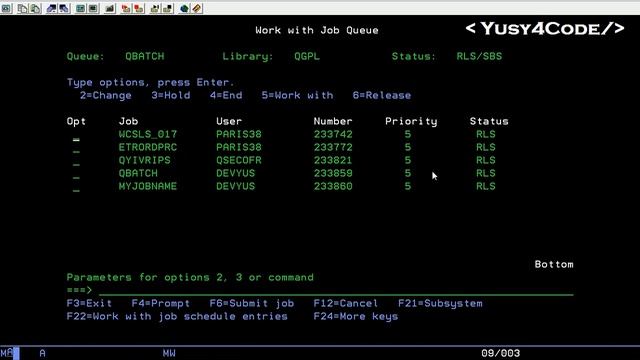
Task: Click the queue status RLS/SBS
Action: click(479, 56)
